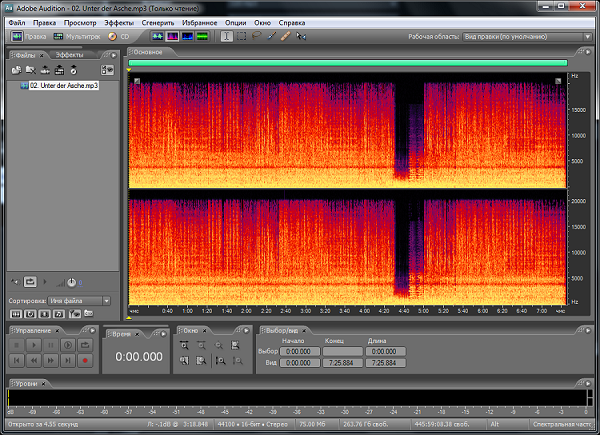Select the Marquee selection tool
This screenshot has height=435, width=600.
click(x=242, y=36)
